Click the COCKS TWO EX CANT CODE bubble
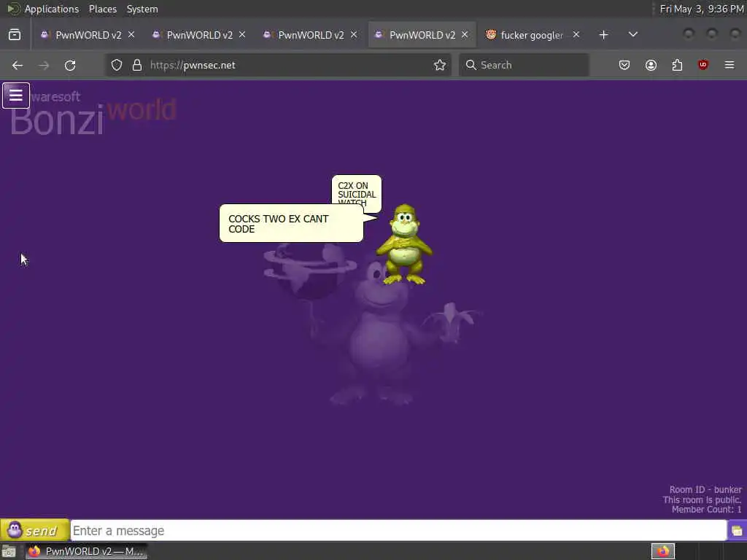 pyautogui.click(x=291, y=223)
